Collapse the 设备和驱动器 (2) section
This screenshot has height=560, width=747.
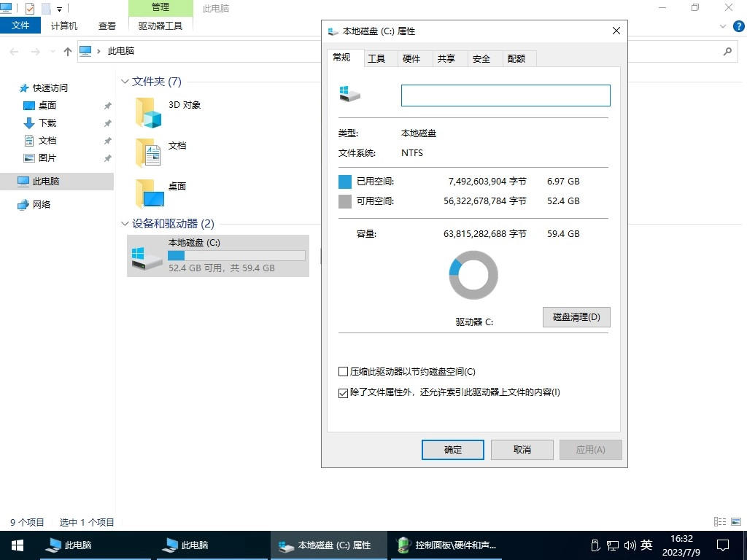pos(124,224)
